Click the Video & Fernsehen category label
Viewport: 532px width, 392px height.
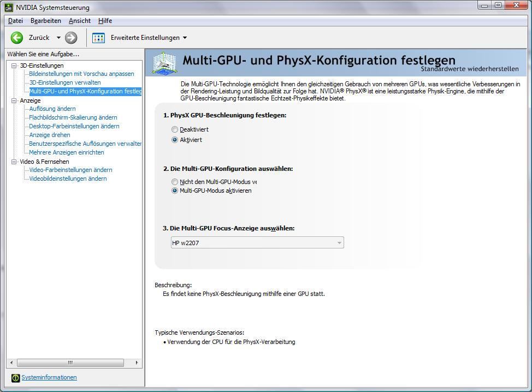[44, 162]
